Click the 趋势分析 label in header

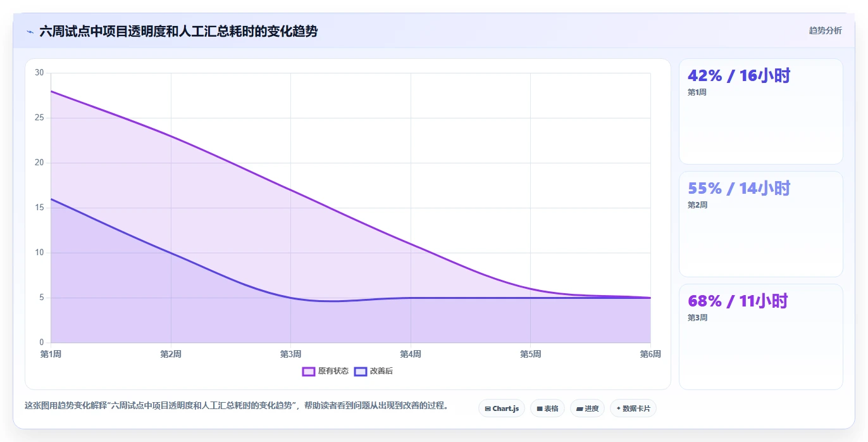click(x=825, y=30)
